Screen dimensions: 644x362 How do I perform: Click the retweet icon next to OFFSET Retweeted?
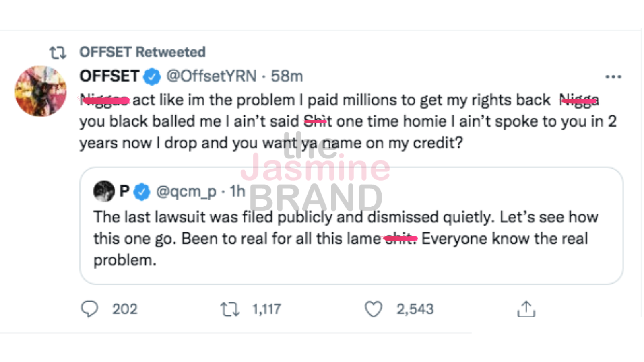coord(59,51)
